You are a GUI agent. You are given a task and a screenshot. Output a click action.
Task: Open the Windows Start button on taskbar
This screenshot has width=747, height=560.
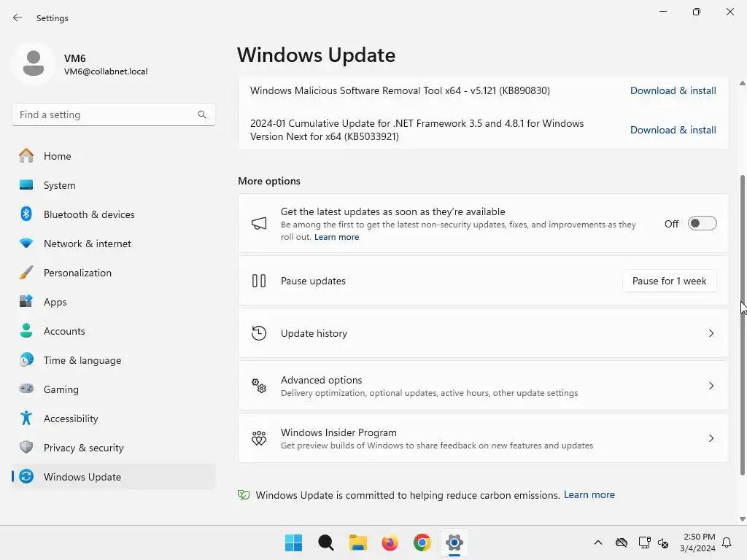(293, 542)
